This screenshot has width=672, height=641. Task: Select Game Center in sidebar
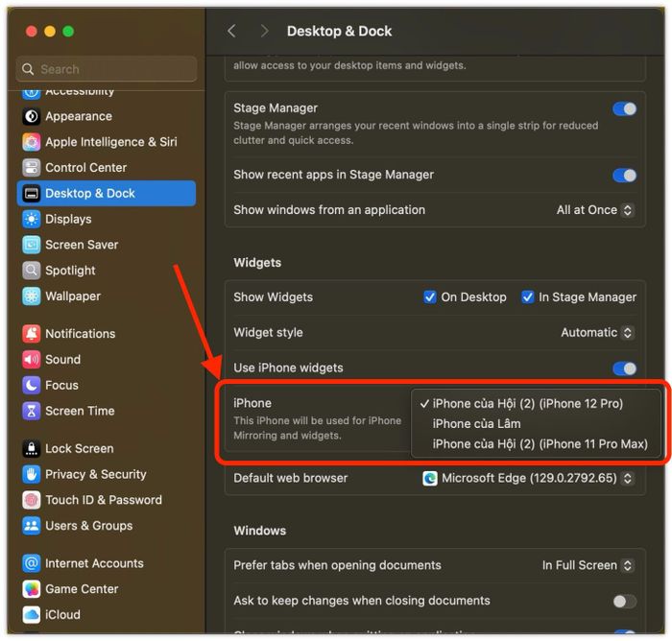[x=82, y=589]
